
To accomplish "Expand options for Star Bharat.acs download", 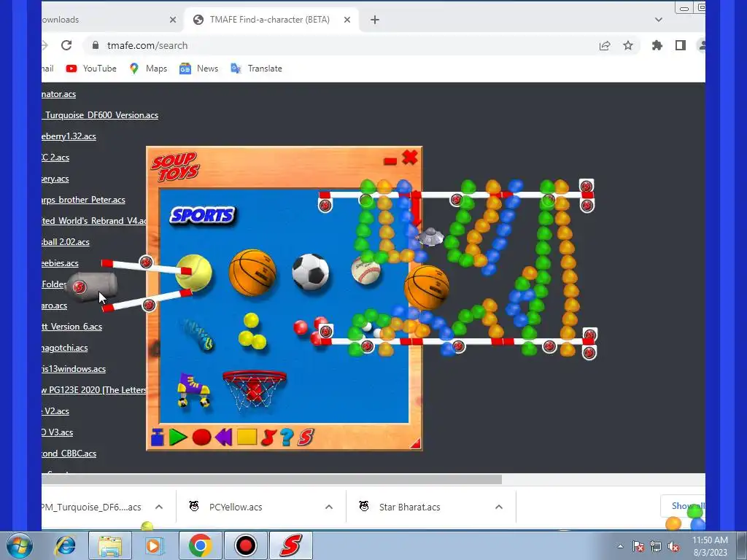I will click(499, 507).
